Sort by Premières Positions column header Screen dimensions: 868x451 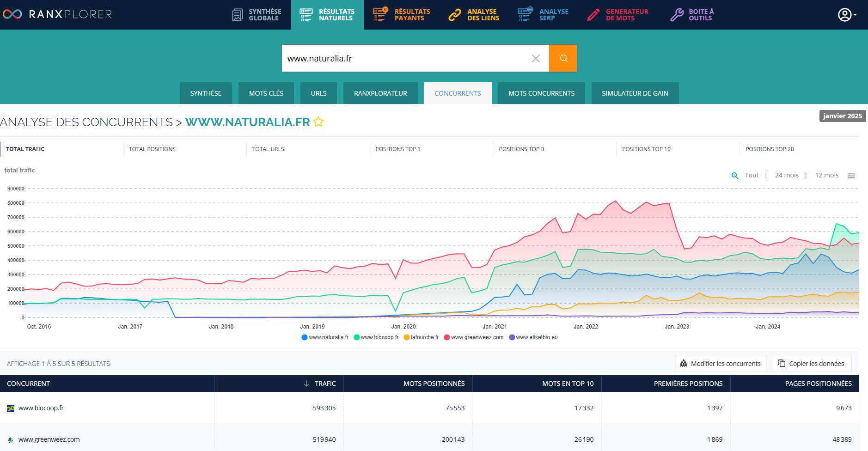(x=666, y=384)
